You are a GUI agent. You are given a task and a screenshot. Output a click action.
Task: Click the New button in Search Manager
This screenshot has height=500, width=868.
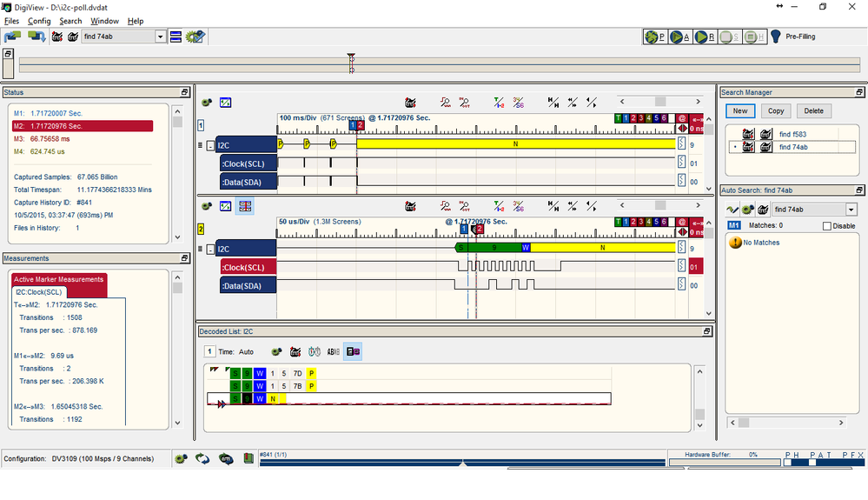(x=740, y=110)
